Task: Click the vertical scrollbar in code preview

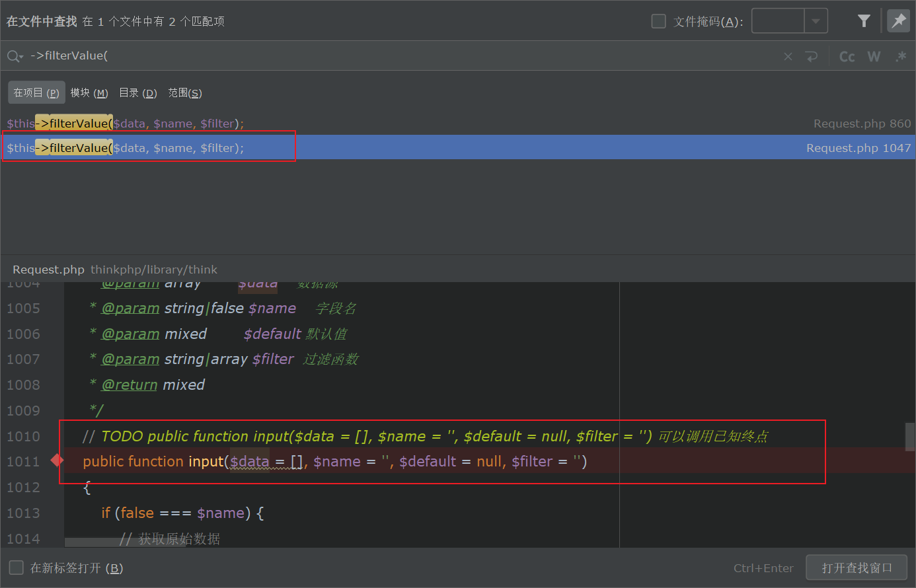Action: (x=909, y=436)
